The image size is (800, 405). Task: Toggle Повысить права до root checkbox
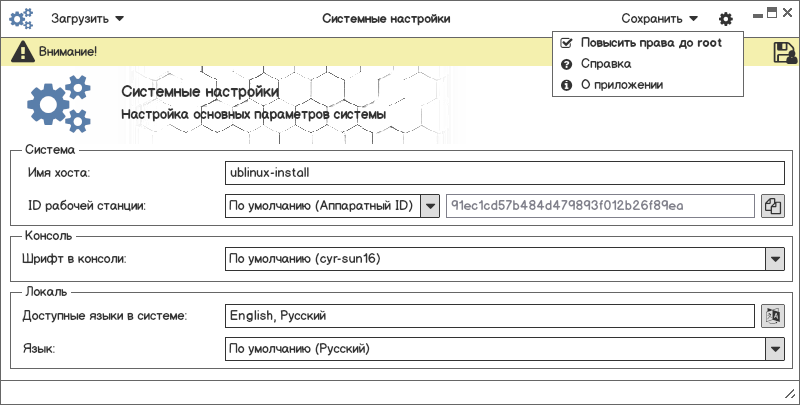tap(566, 43)
